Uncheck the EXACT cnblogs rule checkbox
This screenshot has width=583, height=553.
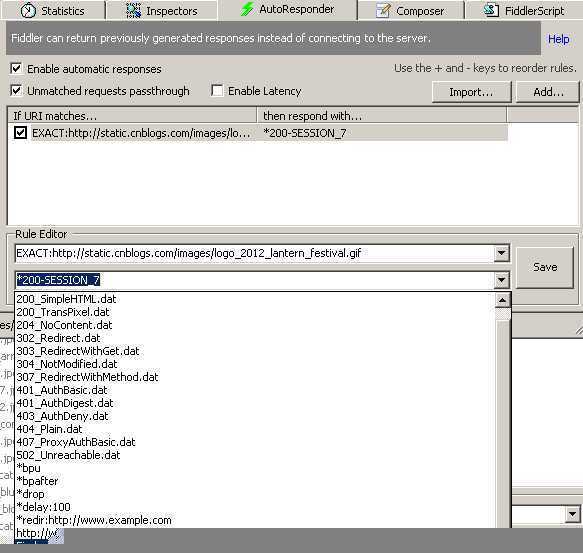(20, 132)
